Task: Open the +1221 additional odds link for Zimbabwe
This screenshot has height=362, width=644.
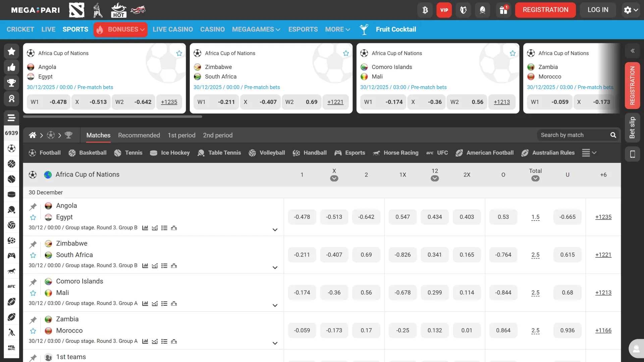Action: point(603,255)
